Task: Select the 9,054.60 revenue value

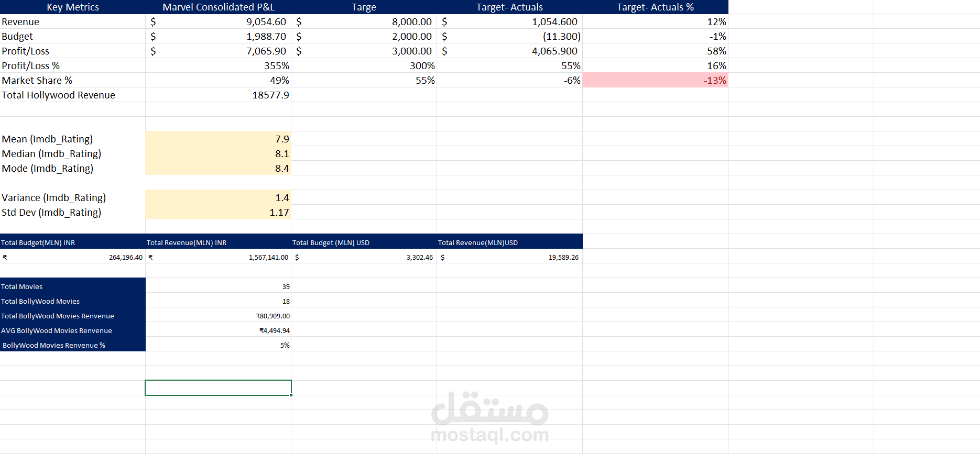Action: point(219,21)
